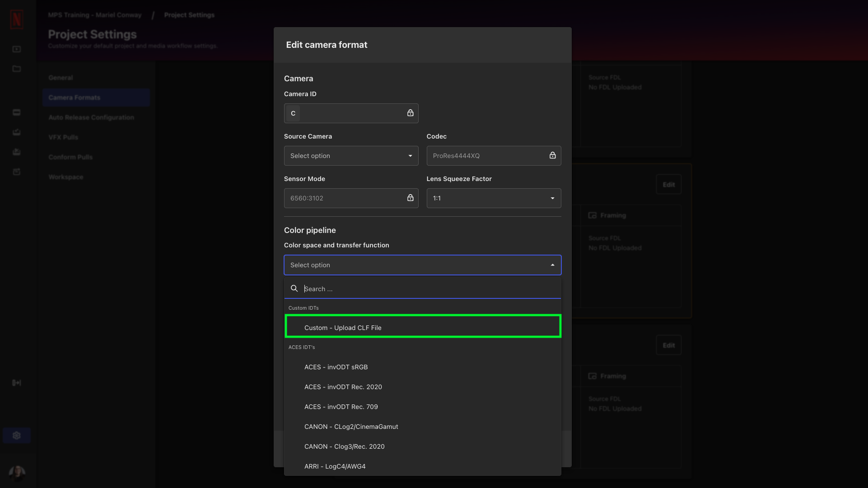Open Camera Formats in the sidebar
The height and width of the screenshot is (488, 868).
coord(96,98)
